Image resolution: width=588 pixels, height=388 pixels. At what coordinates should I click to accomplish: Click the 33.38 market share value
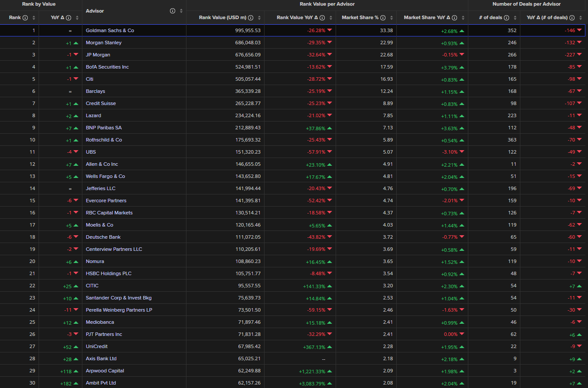pyautogui.click(x=387, y=30)
